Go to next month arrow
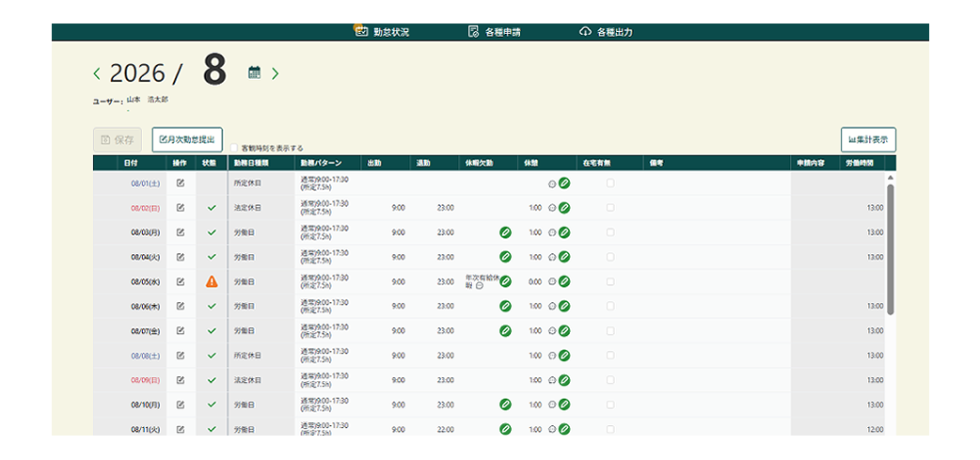 [275, 73]
